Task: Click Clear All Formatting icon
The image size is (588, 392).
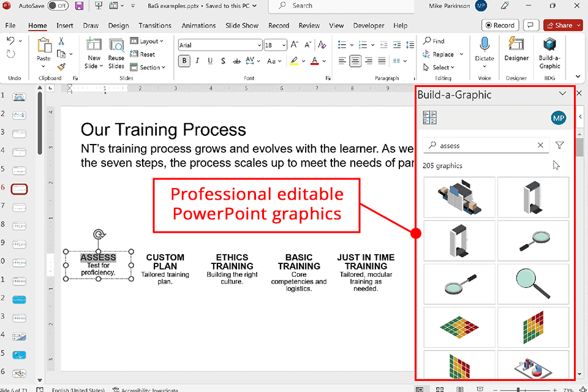Action: [x=322, y=45]
